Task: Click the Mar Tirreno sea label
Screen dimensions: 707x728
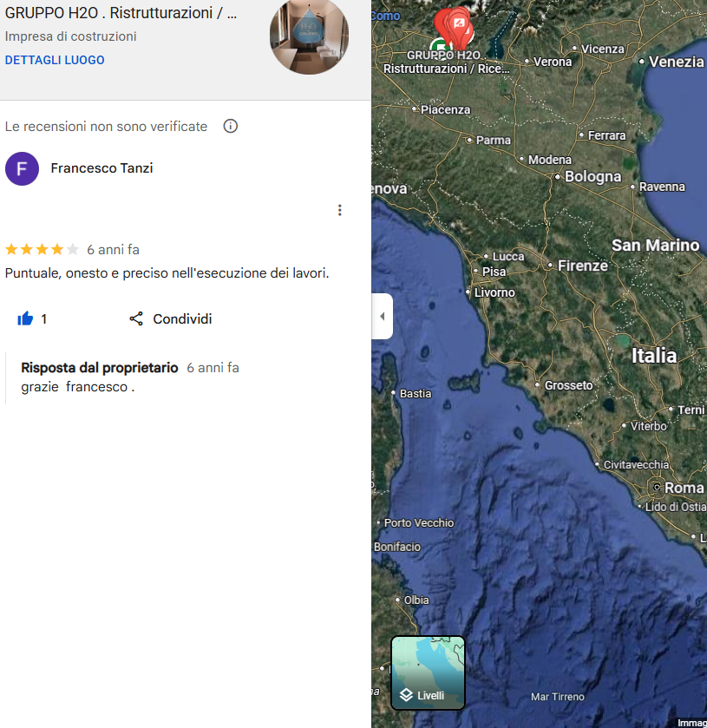Action: click(558, 697)
